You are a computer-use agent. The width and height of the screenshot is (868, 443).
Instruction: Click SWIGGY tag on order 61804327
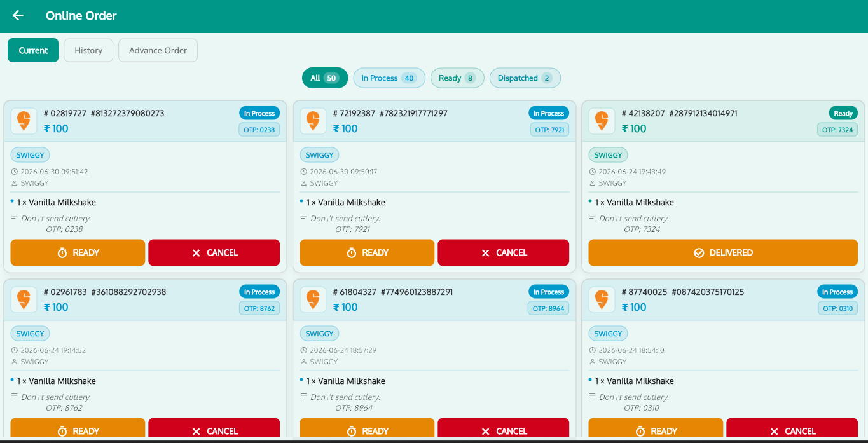(319, 333)
